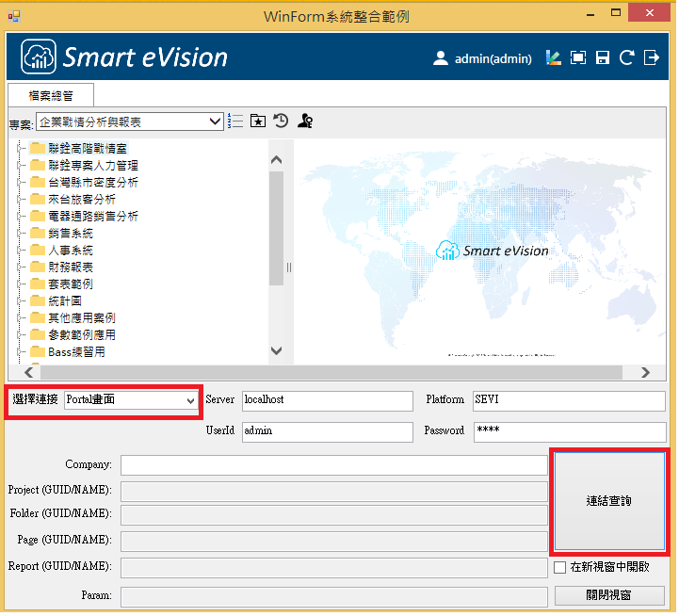Click the horizontal scroll right arrow
This screenshot has width=679, height=616.
tap(648, 374)
